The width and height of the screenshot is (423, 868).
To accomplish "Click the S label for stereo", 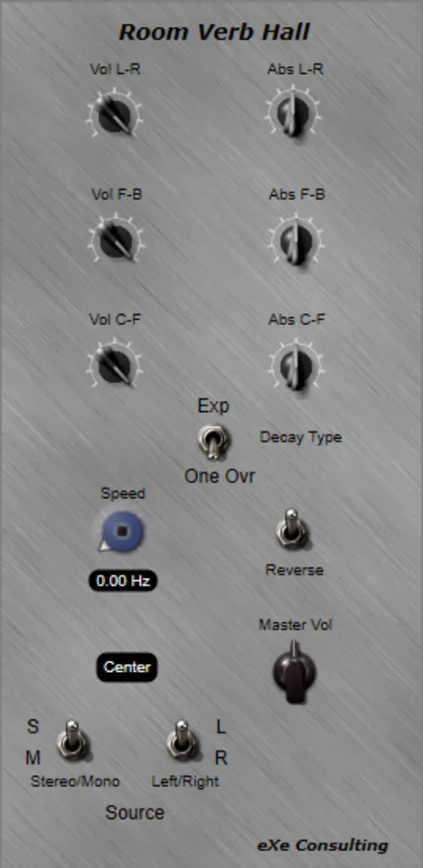I will point(33,727).
